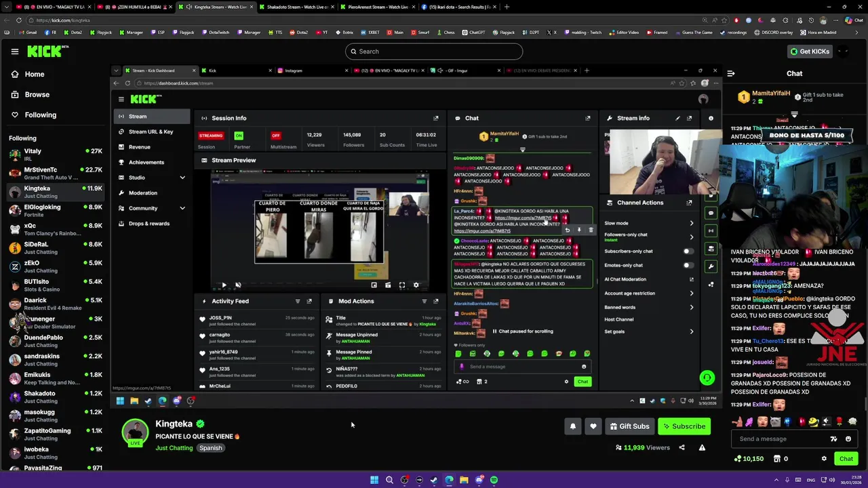Open the ChatGPT bookmark
868x488 pixels.
[x=473, y=33]
